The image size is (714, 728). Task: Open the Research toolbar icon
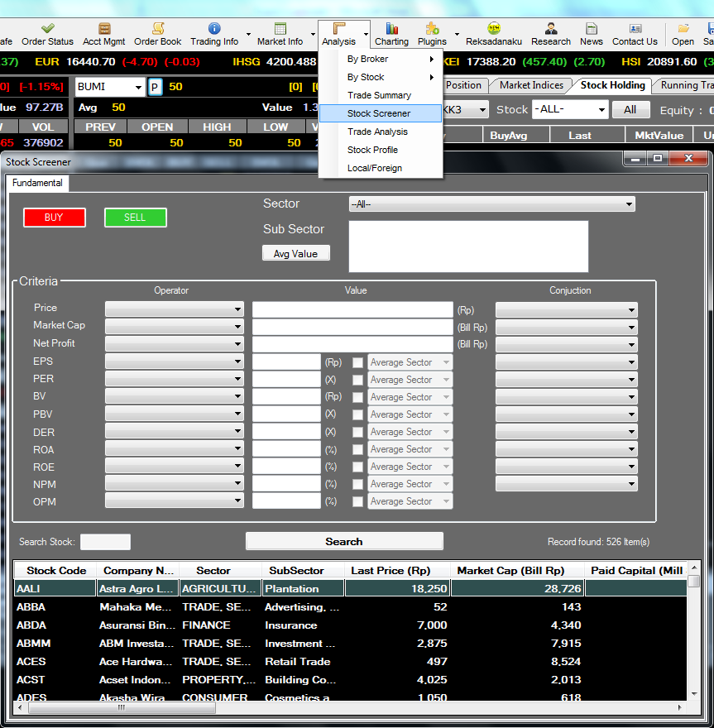(551, 34)
